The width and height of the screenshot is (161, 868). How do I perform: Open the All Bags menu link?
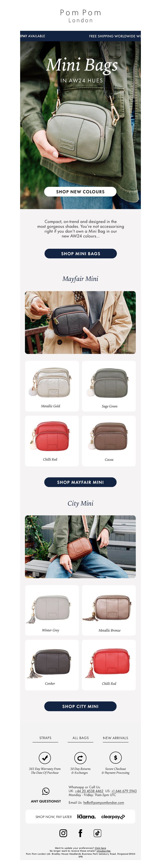[80, 737]
